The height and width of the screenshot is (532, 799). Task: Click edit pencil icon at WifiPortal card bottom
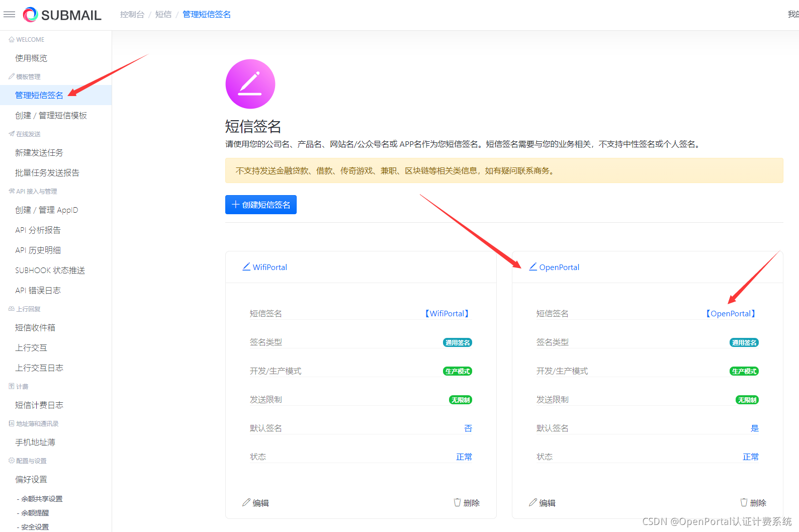click(246, 502)
